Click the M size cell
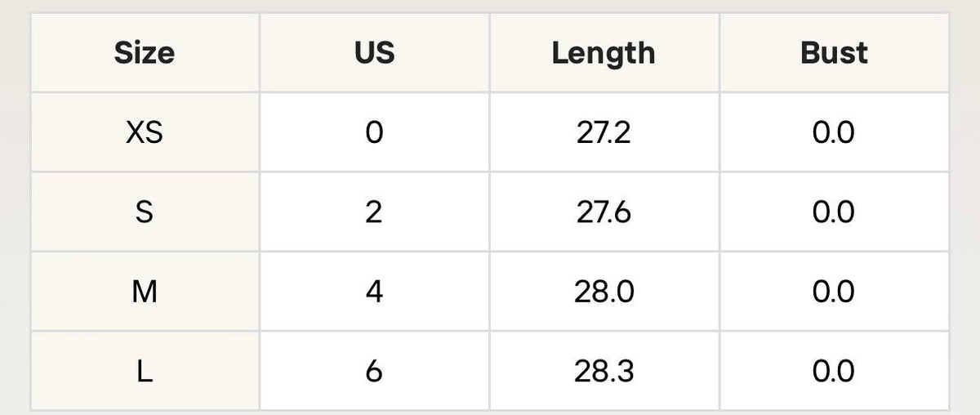980x415 pixels. coord(145,292)
